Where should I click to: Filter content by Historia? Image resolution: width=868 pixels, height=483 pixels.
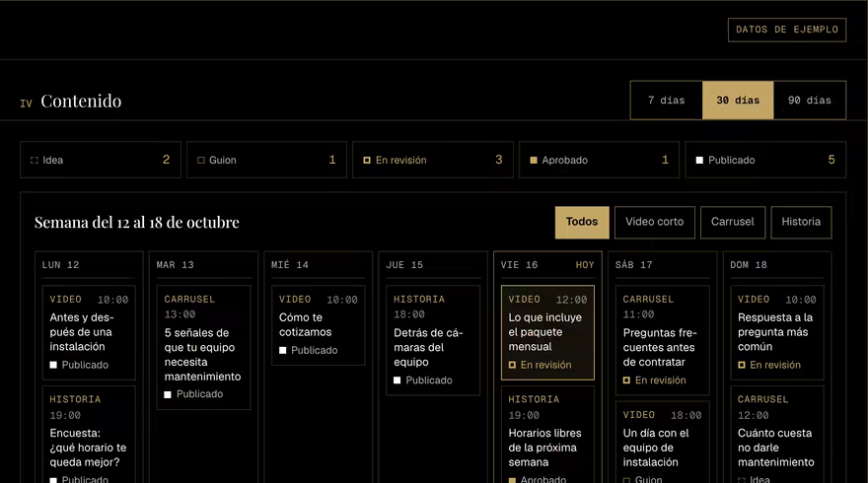[x=801, y=223]
